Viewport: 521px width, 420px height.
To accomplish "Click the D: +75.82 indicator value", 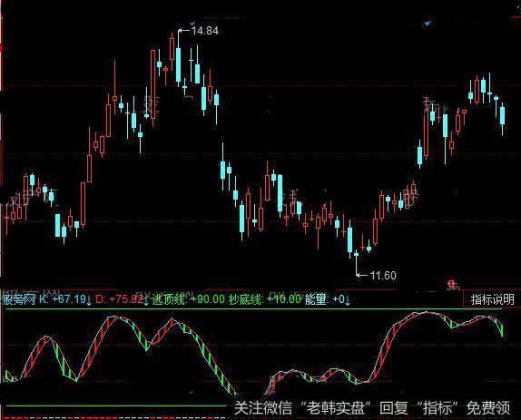I will 119,298.
